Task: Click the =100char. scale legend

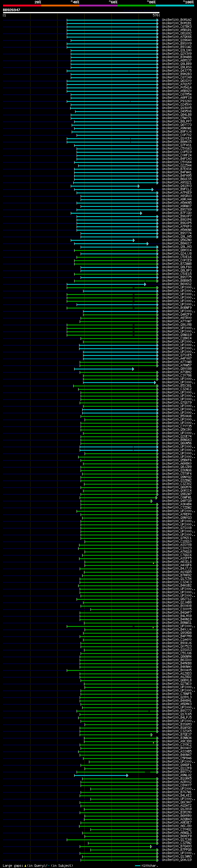Action: pyautogui.click(x=146, y=866)
